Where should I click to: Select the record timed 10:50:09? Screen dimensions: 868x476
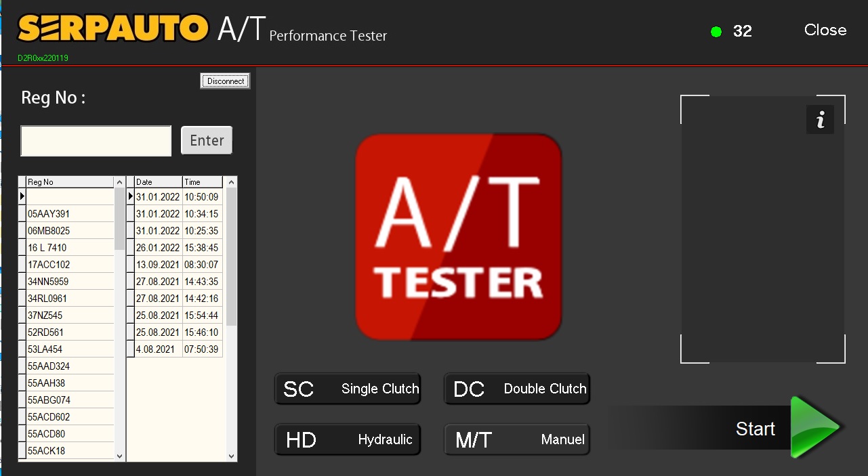pos(179,197)
